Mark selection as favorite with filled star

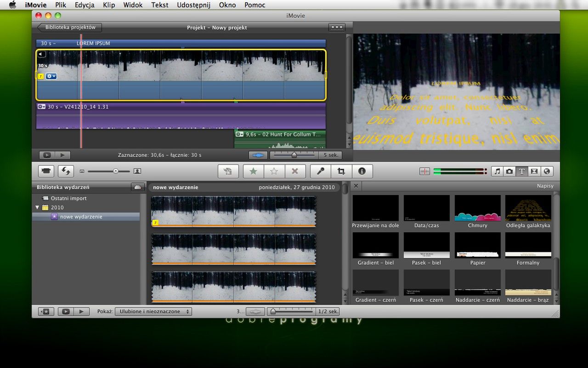[253, 171]
